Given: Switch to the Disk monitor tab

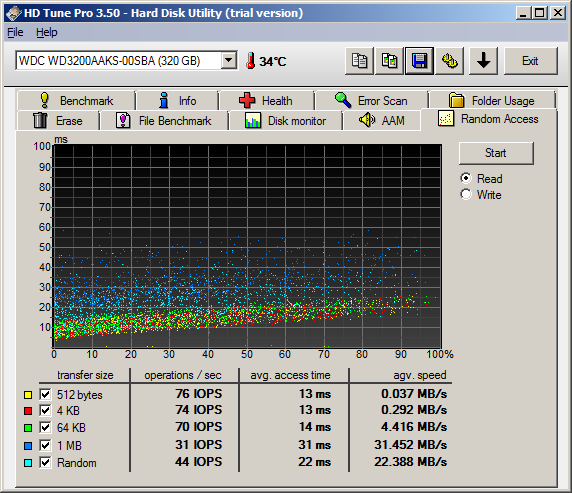Looking at the screenshot, I should click(286, 121).
